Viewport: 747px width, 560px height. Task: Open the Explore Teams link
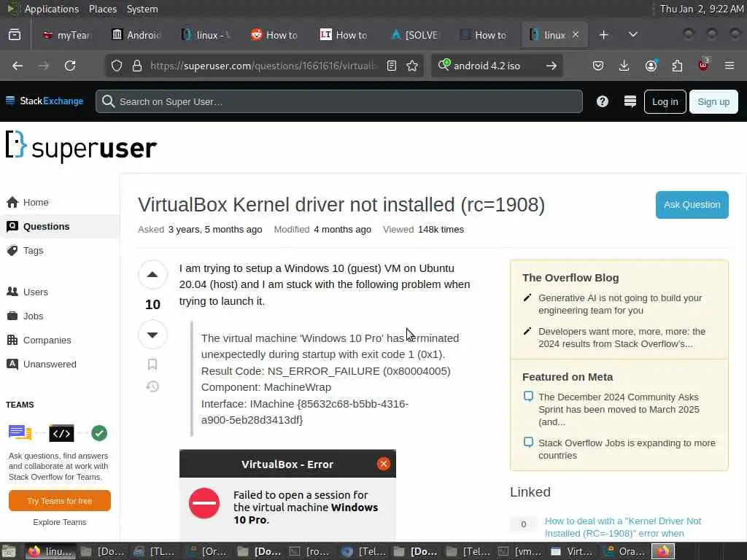(60, 522)
